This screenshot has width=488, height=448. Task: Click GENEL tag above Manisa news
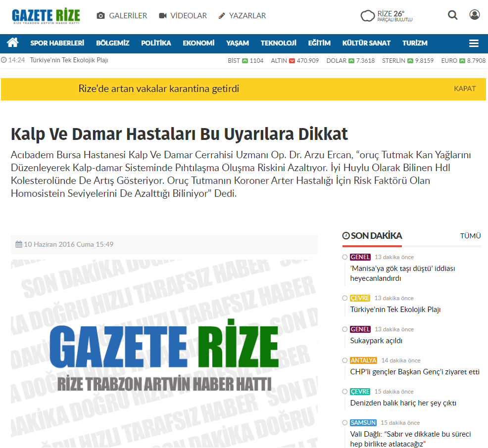click(x=360, y=257)
